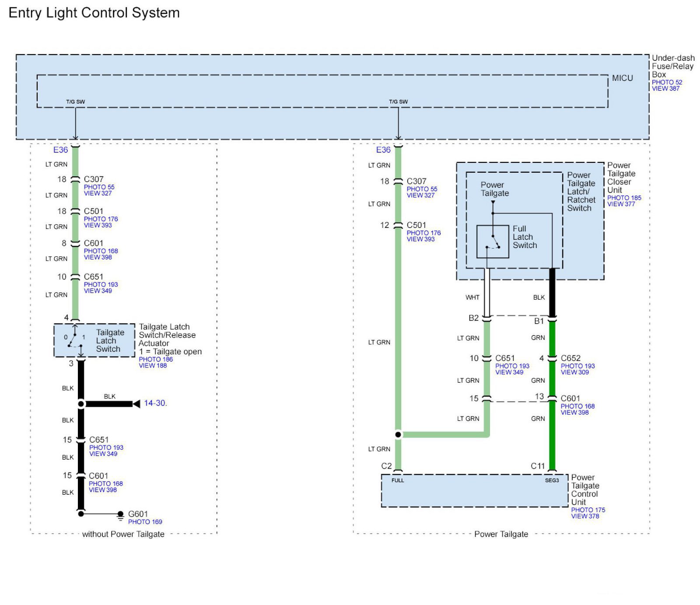The height and width of the screenshot is (605, 700).
Task: Open PHOTO 185 for Power Tailgate Closer Unit
Action: click(624, 198)
